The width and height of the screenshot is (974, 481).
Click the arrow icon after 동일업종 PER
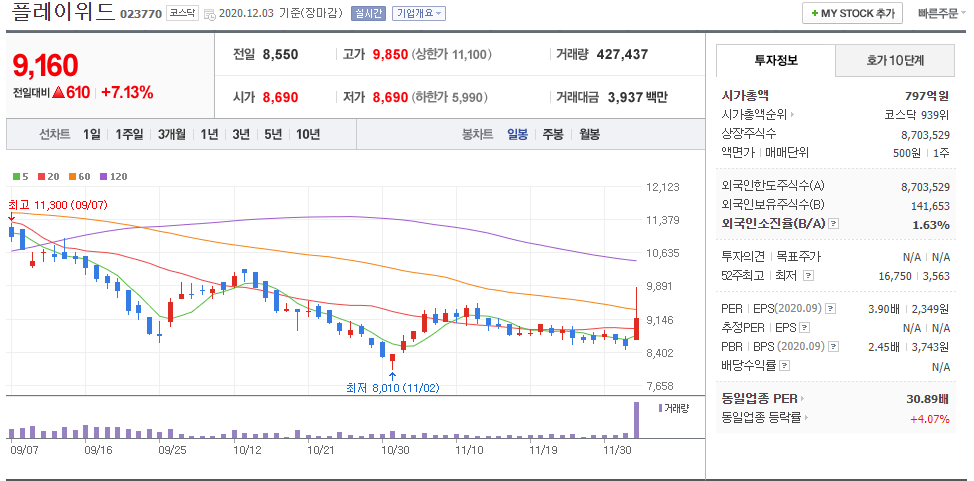(803, 399)
